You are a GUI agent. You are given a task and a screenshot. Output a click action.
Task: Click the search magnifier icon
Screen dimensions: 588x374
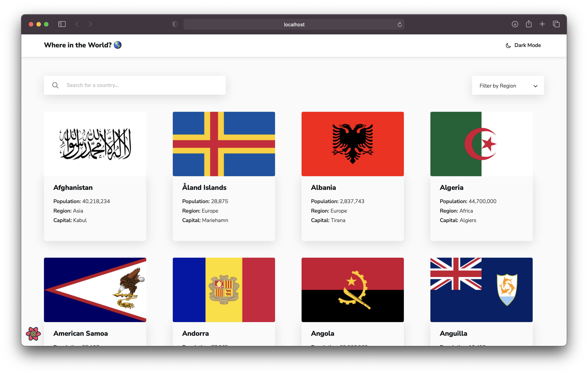pos(56,85)
